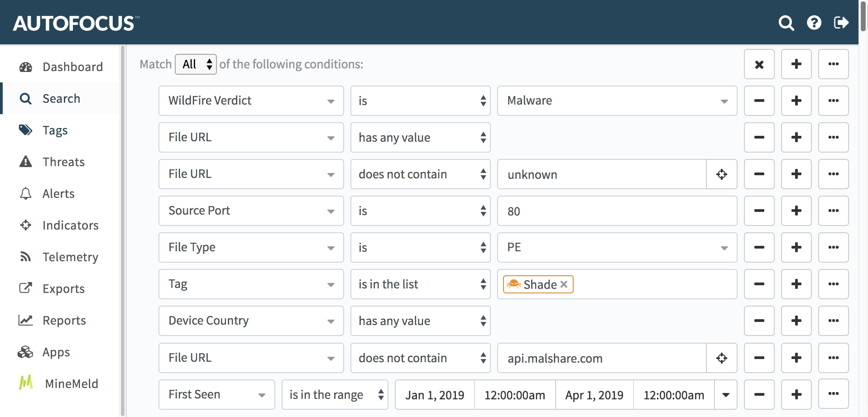Viewport: 868px width, 417px height.
Task: Click the search magnifier icon in header
Action: click(x=786, y=23)
